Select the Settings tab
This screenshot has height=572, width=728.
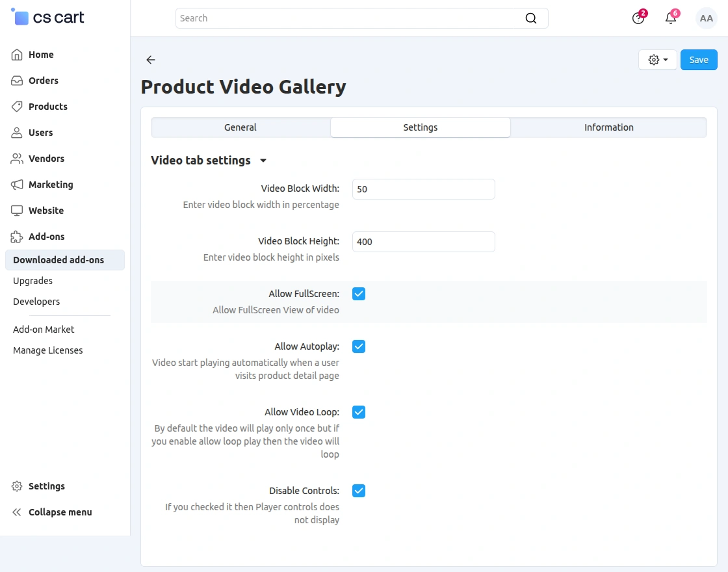(420, 127)
